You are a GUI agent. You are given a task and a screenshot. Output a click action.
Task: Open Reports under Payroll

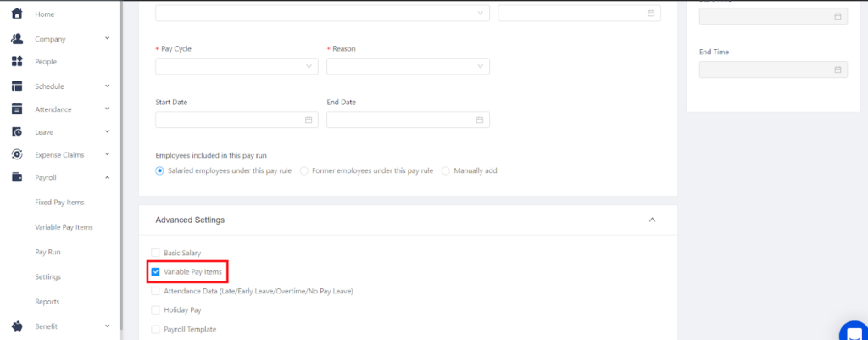point(47,301)
